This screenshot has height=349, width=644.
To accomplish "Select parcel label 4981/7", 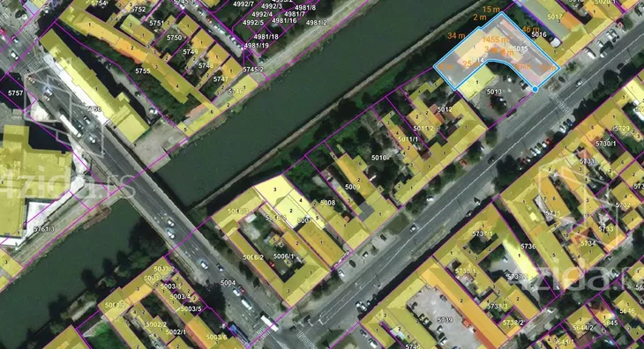I will [295, 14].
